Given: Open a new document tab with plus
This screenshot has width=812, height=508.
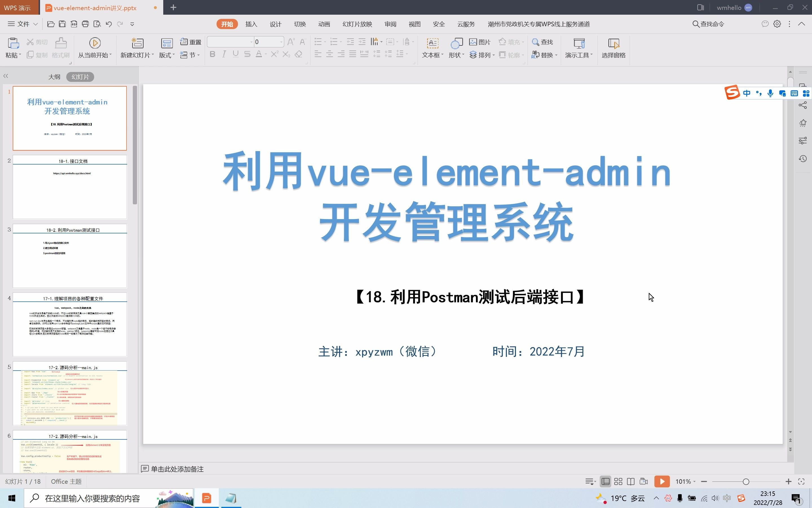Looking at the screenshot, I should pyautogui.click(x=173, y=7).
